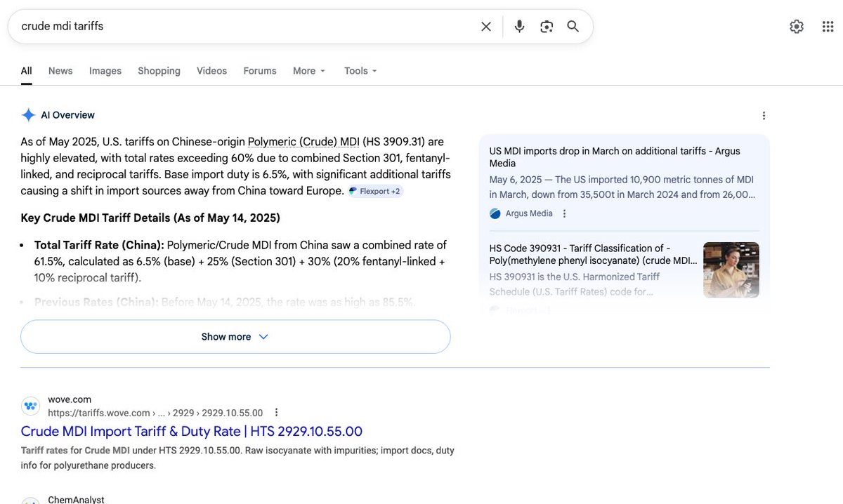Click the AI Overview sparkle icon
Viewport: 843px width, 504px height.
coord(28,115)
